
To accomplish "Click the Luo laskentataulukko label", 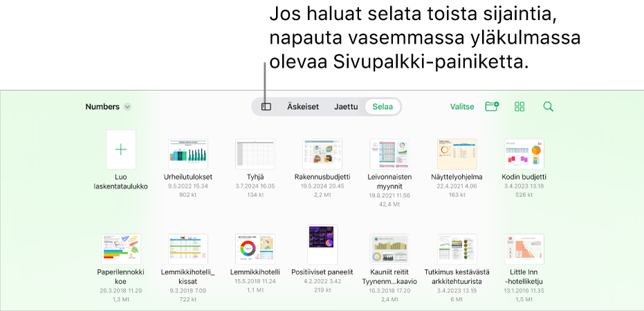I will (121, 182).
